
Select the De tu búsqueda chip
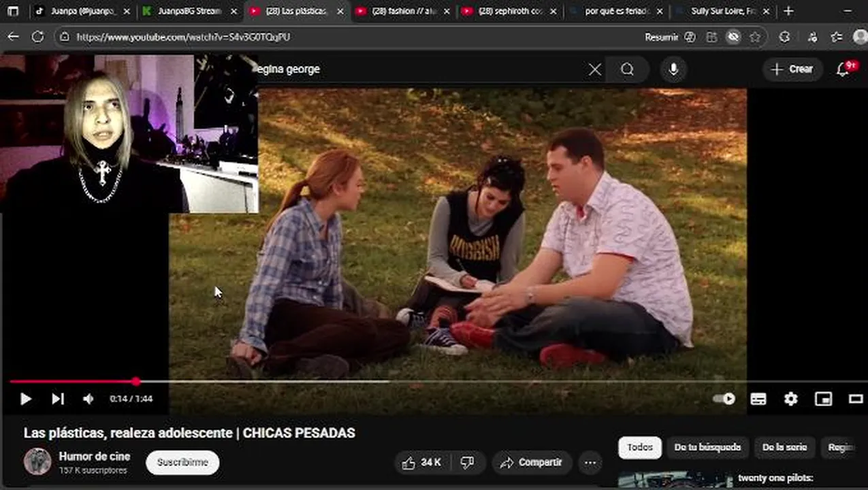click(707, 447)
